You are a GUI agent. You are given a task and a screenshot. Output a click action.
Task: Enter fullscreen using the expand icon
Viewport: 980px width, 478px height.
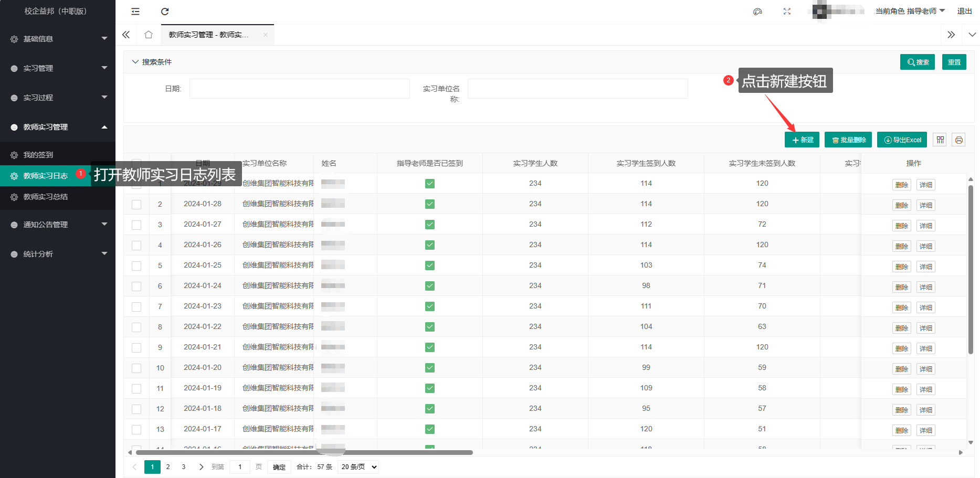(787, 12)
